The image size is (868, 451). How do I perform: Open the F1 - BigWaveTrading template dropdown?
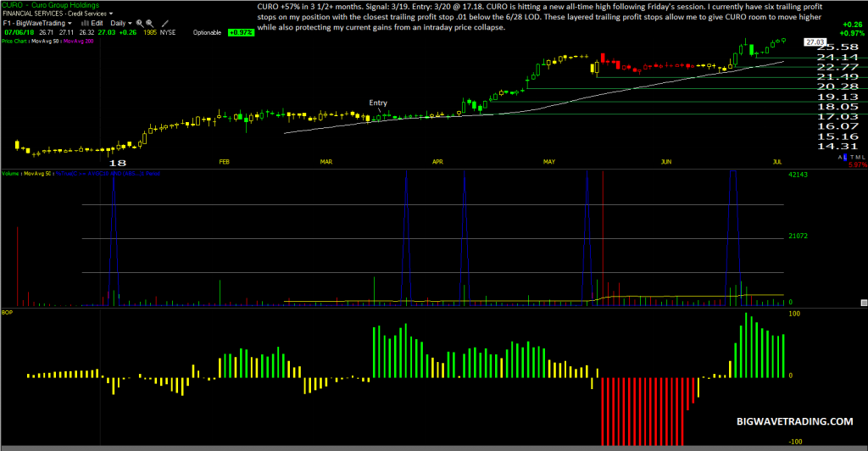click(x=37, y=23)
